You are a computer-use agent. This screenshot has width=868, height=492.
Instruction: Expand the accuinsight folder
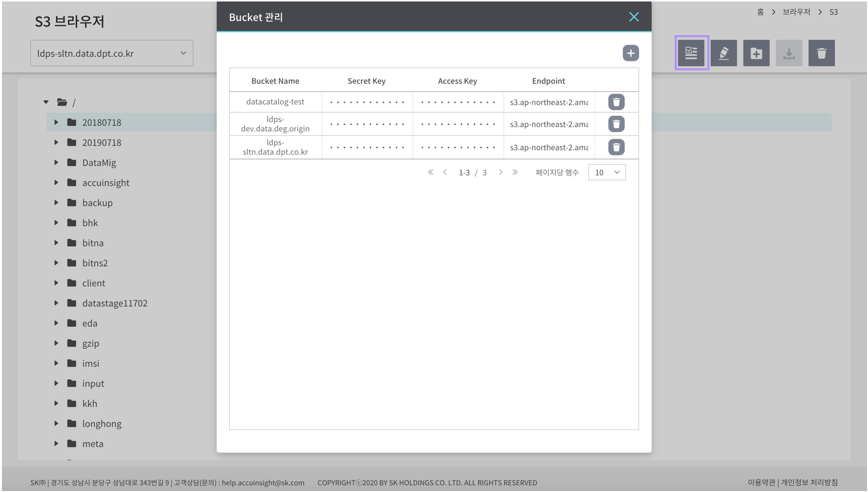tap(56, 182)
